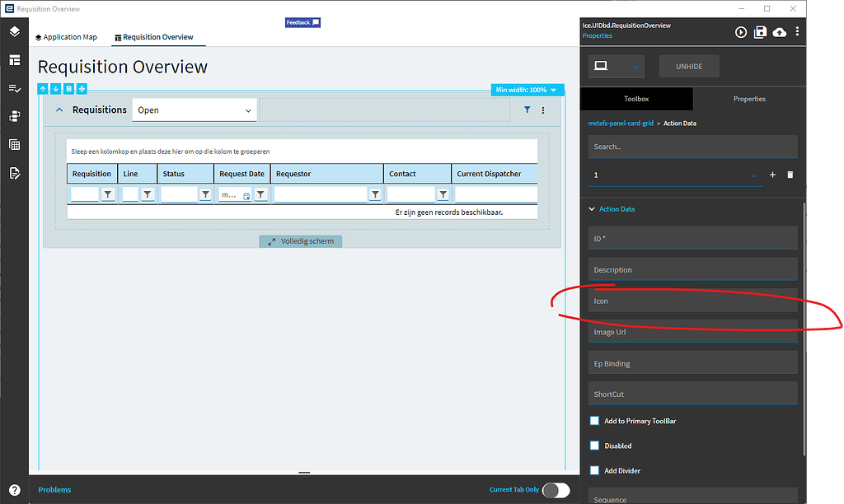The height and width of the screenshot is (504, 844).
Task: Click the move icon above the Requisitions panel
Action: (82, 88)
